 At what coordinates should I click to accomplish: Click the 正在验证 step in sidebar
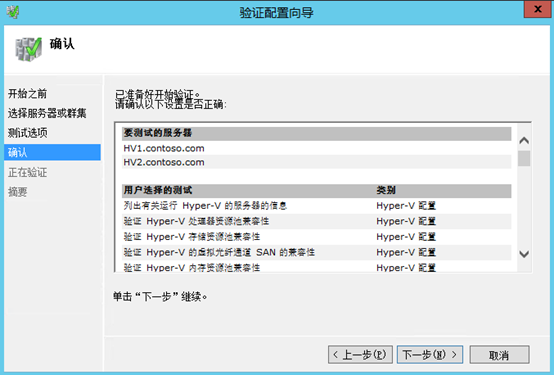(x=28, y=172)
